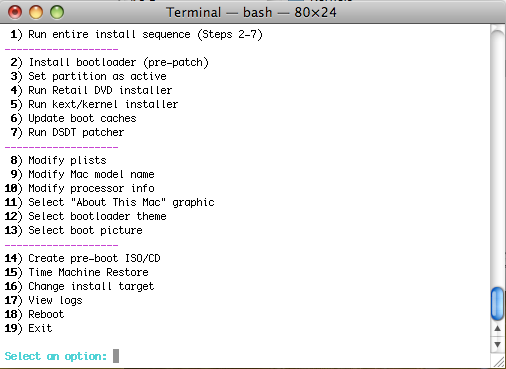Click the 'Run DSDT patcher' menu line
This screenshot has width=506, height=369.
67,132
